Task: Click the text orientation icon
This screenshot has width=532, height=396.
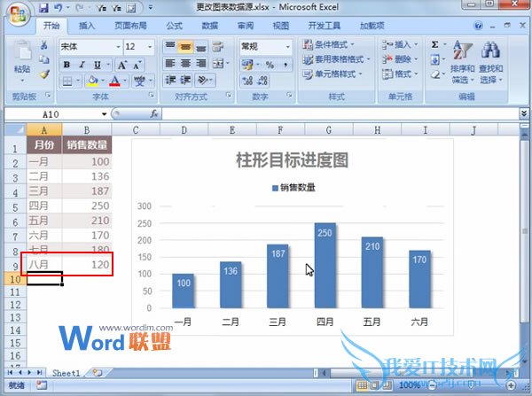Action: pos(203,80)
